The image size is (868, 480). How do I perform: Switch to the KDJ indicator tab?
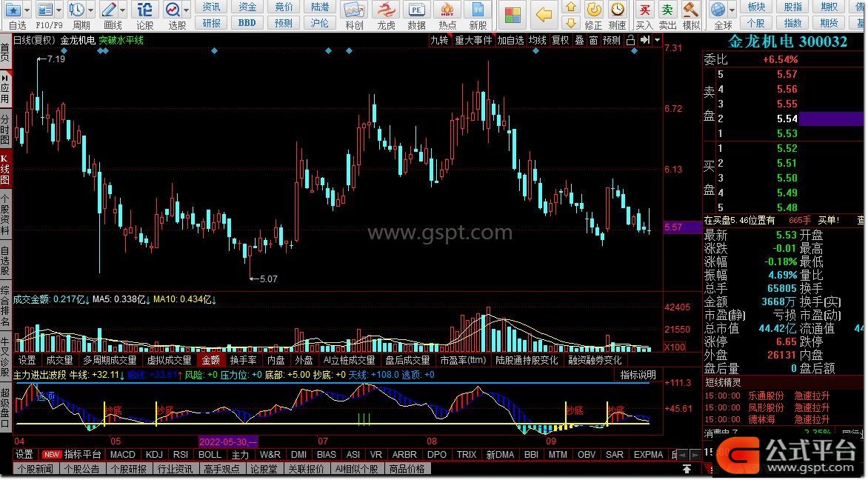154,455
